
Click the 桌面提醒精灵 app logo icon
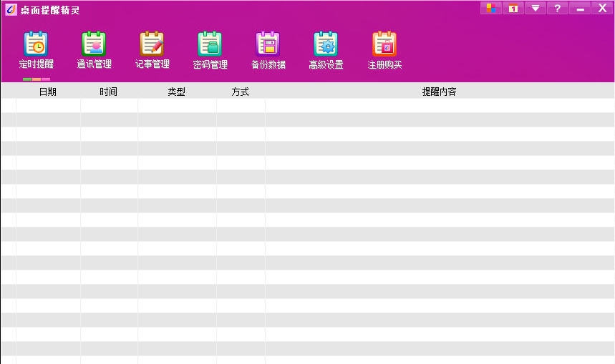coord(11,9)
